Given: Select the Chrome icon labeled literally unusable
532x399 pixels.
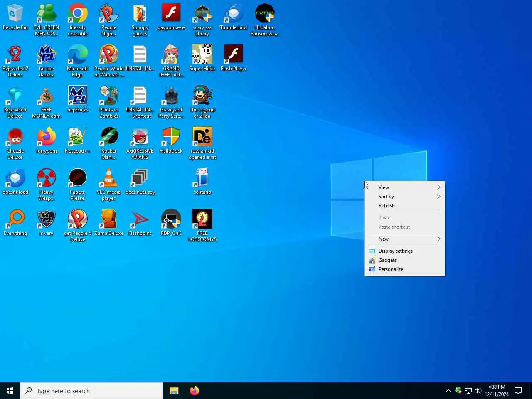Looking at the screenshot, I should pyautogui.click(x=78, y=20).
